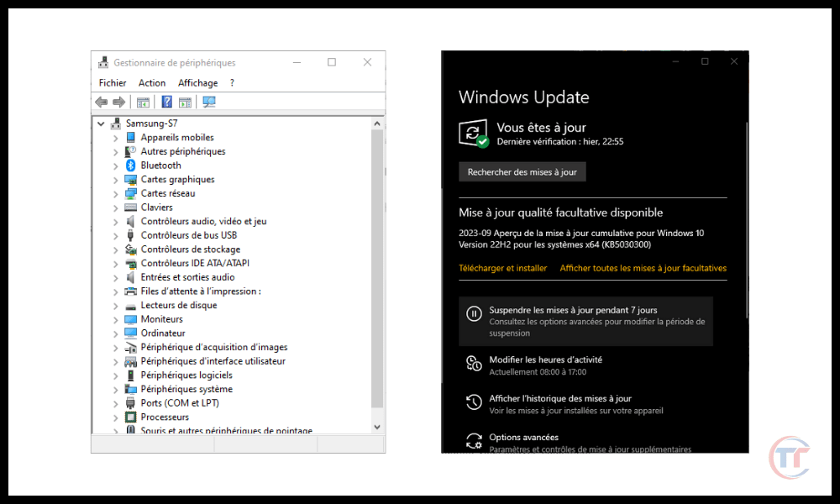Expand the Appareils mobiles category
The image size is (840, 504).
pyautogui.click(x=116, y=139)
